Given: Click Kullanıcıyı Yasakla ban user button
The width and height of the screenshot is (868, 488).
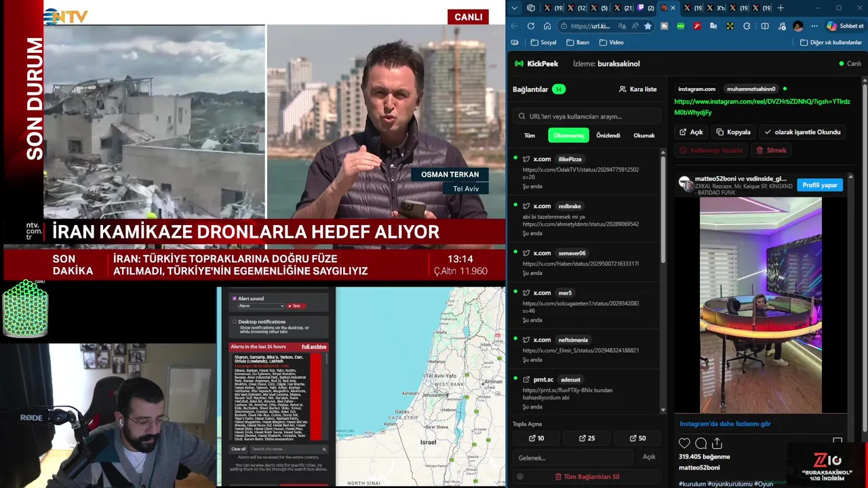Looking at the screenshot, I should [711, 150].
